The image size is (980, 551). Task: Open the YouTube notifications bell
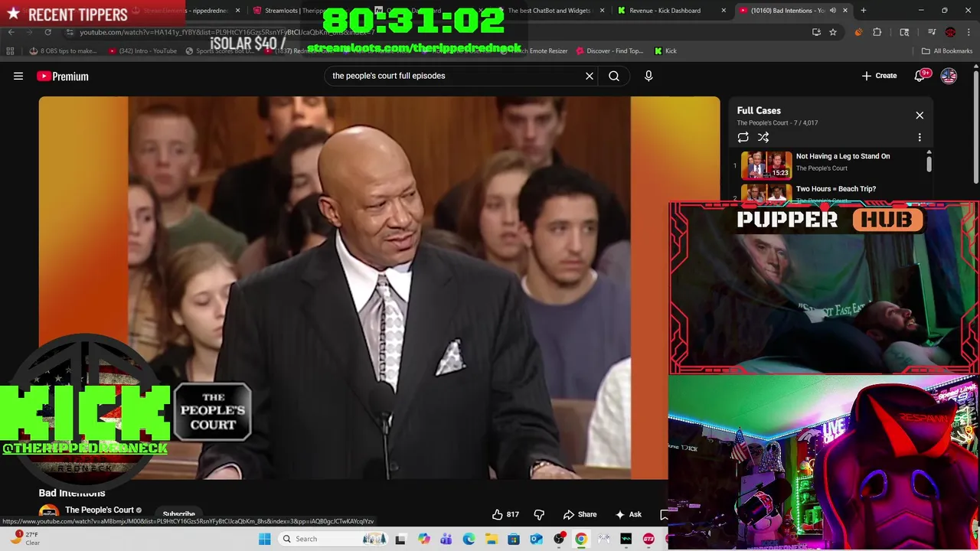pyautogui.click(x=921, y=76)
